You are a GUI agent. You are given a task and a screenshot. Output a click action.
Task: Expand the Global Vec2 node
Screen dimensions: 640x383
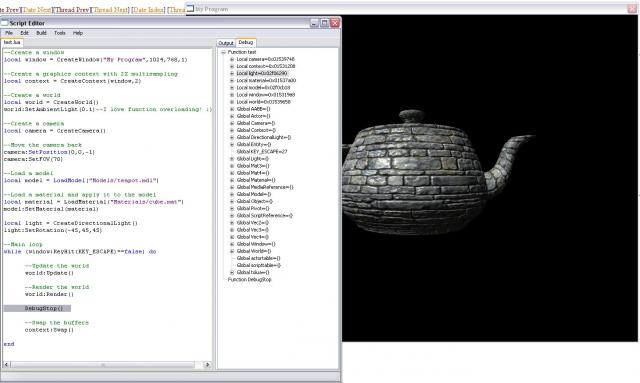click(232, 223)
